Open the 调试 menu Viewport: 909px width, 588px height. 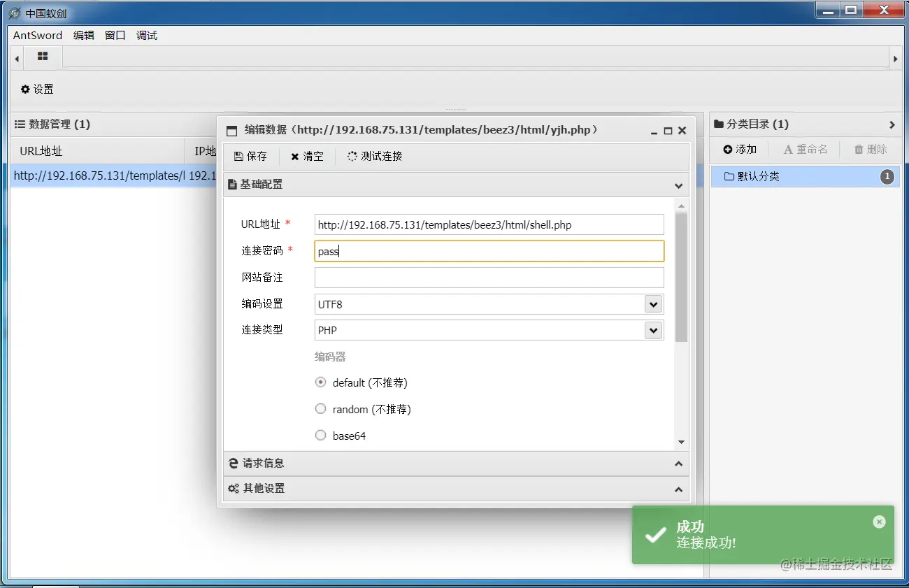[147, 35]
